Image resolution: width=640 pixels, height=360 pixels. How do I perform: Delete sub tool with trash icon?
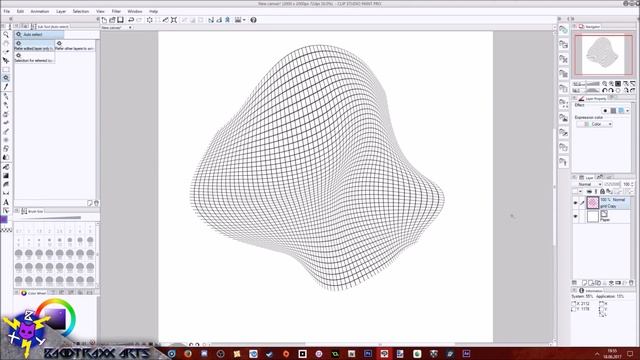pos(96,203)
